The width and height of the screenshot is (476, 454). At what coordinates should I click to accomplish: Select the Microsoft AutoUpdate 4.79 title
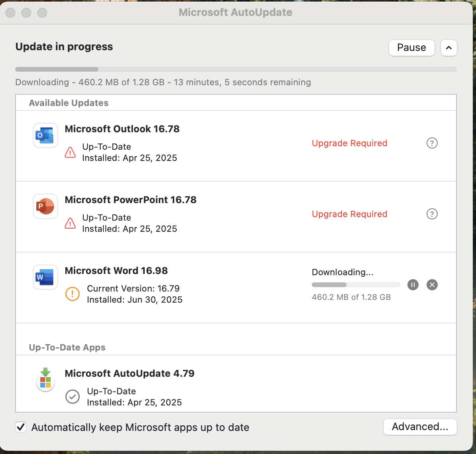coord(130,373)
